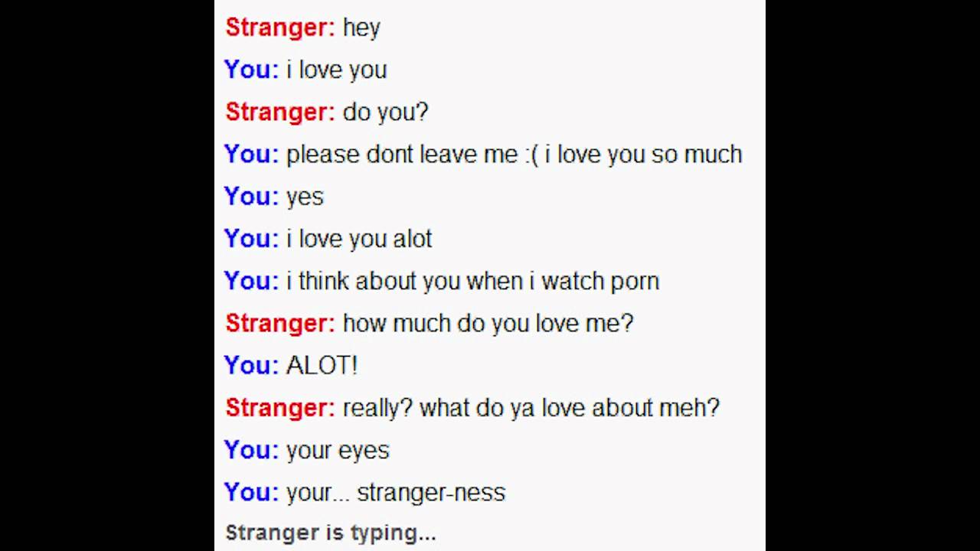The height and width of the screenshot is (551, 980).
Task: Click the 'Stranger:' label before 'really?'
Action: (280, 408)
